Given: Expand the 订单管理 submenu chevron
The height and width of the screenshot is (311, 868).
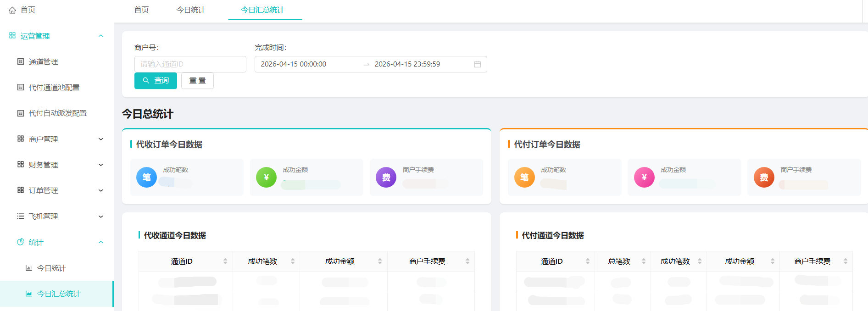Looking at the screenshot, I should (x=101, y=190).
